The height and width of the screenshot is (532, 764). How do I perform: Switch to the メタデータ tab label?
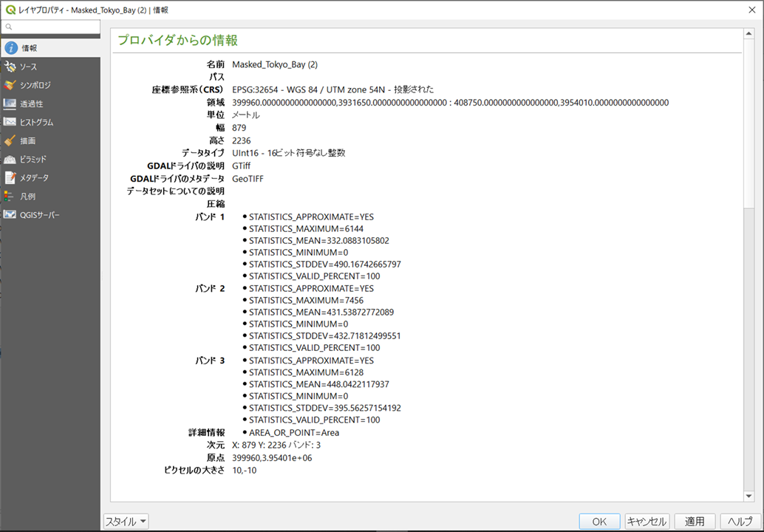point(34,178)
